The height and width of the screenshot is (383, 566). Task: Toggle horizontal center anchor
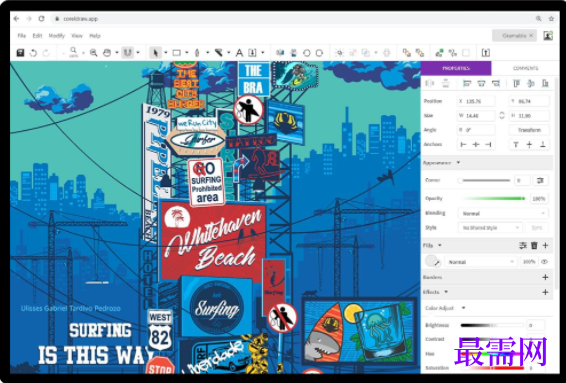pyautogui.click(x=476, y=144)
